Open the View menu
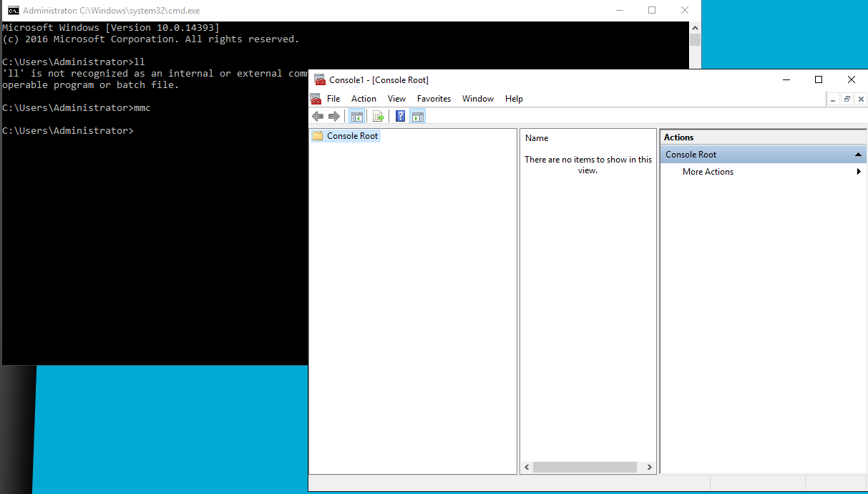Viewport: 868px width, 494px height. pos(396,99)
